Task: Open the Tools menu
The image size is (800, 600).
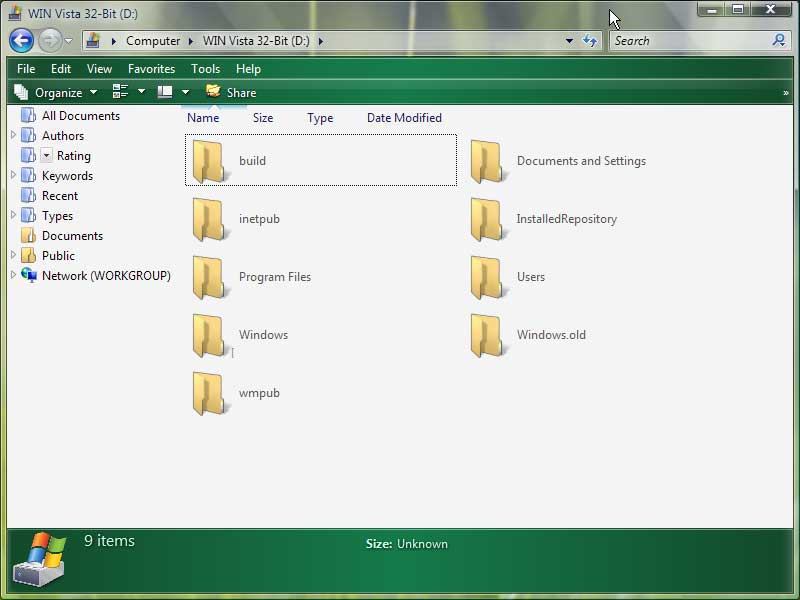Action: (206, 69)
